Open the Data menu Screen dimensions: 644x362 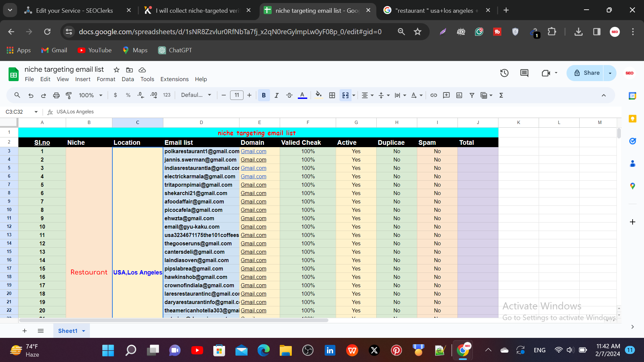pyautogui.click(x=127, y=79)
